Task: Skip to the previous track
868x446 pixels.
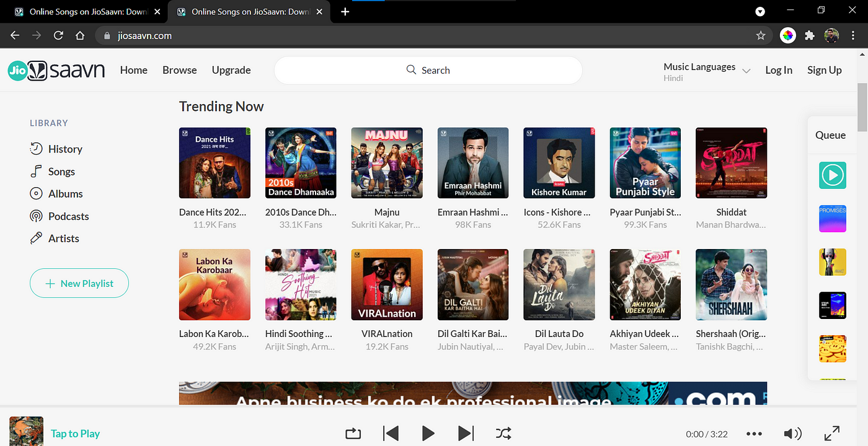Action: click(x=391, y=433)
